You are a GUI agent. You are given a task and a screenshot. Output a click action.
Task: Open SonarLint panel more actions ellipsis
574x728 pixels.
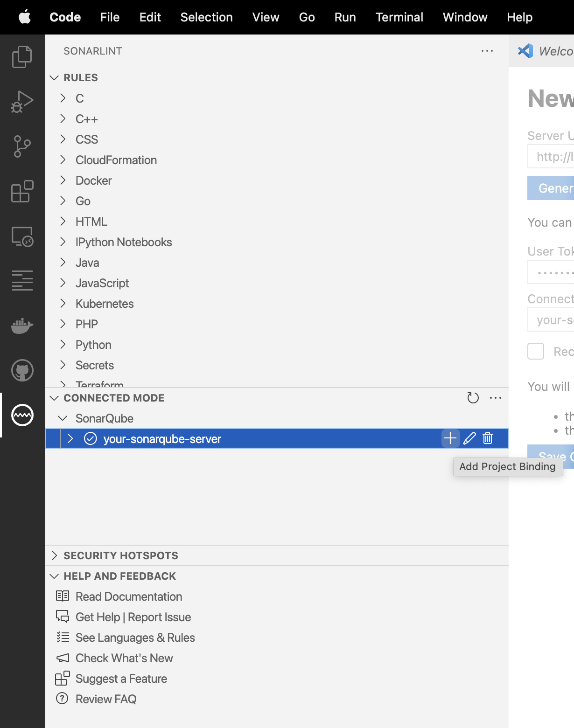tap(487, 51)
